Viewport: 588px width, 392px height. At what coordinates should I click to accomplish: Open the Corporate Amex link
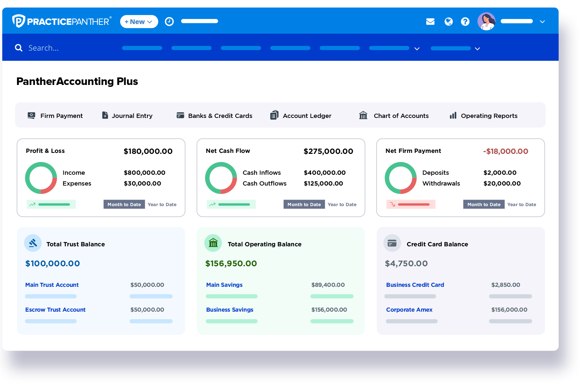coord(409,310)
